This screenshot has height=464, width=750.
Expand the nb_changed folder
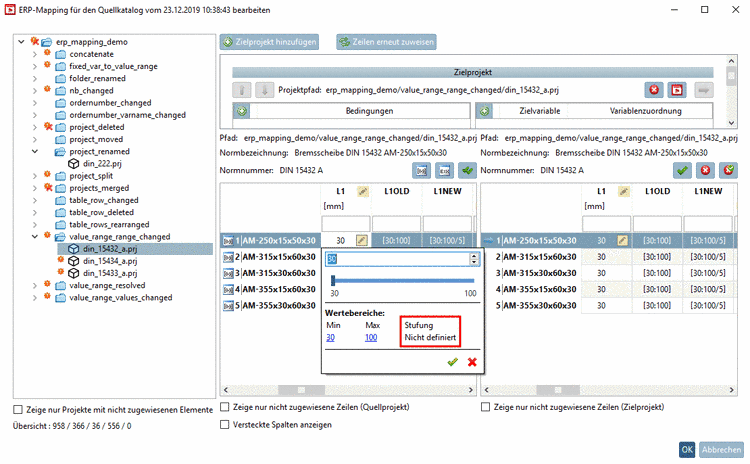point(34,91)
